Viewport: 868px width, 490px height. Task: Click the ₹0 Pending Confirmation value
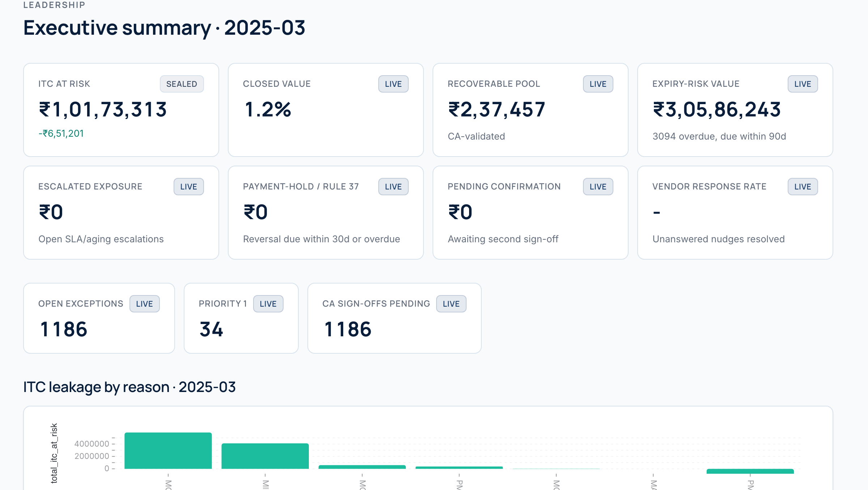pos(460,212)
